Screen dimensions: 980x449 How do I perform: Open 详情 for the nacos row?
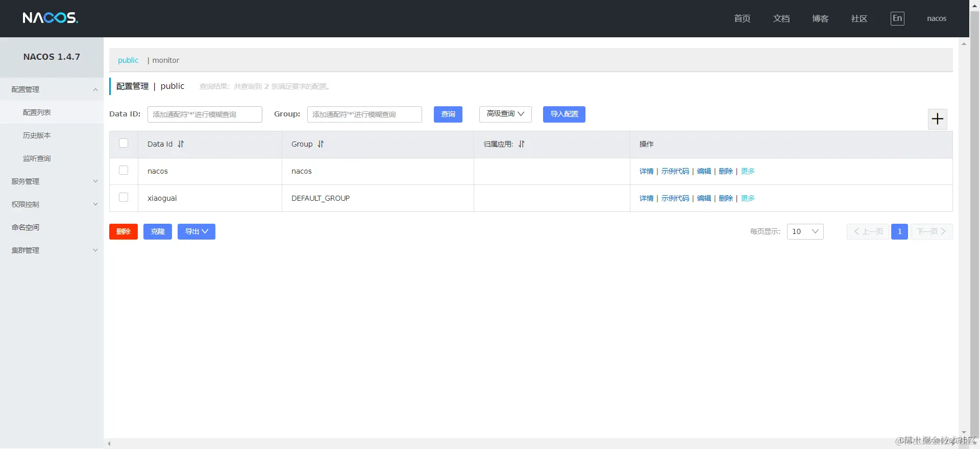646,171
